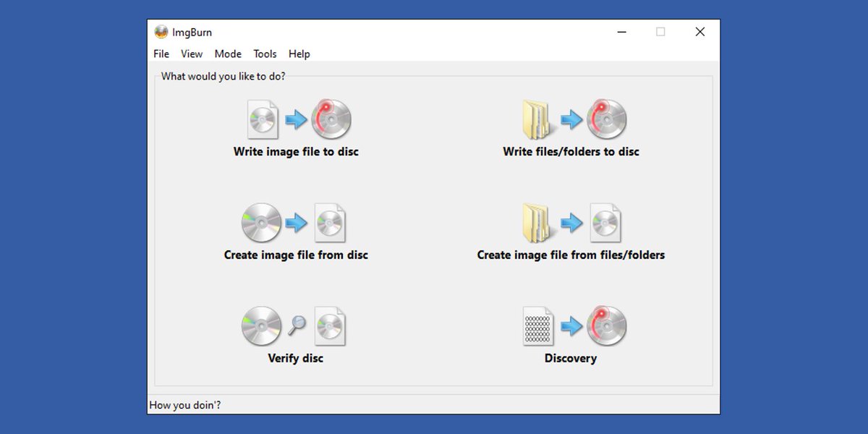Open the File menu
The width and height of the screenshot is (868, 434).
[x=161, y=54]
